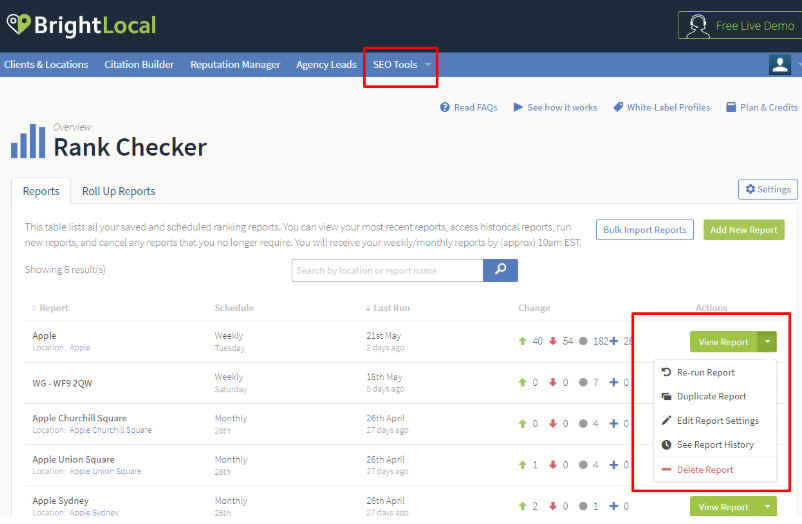
Task: Click the Change column header
Action: [534, 308]
